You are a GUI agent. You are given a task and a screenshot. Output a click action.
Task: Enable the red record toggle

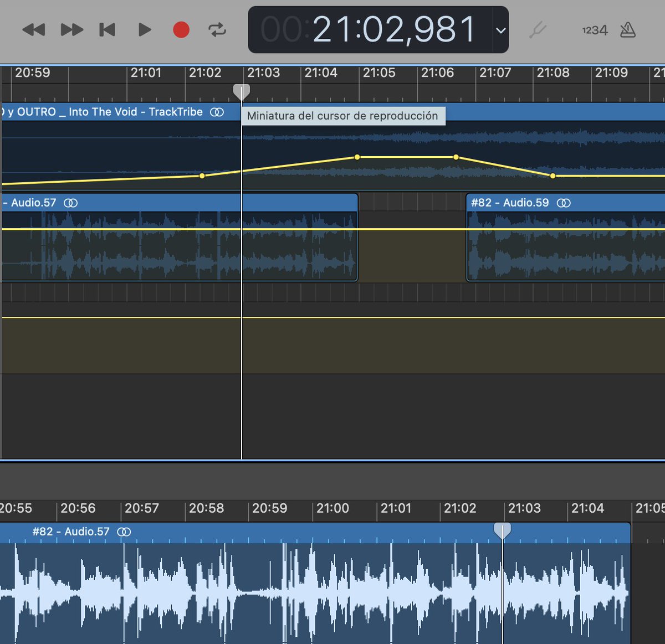(181, 30)
